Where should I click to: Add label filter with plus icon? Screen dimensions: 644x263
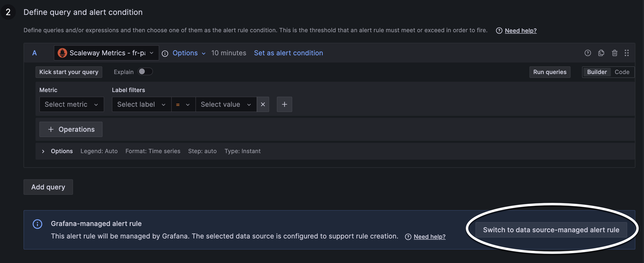284,104
